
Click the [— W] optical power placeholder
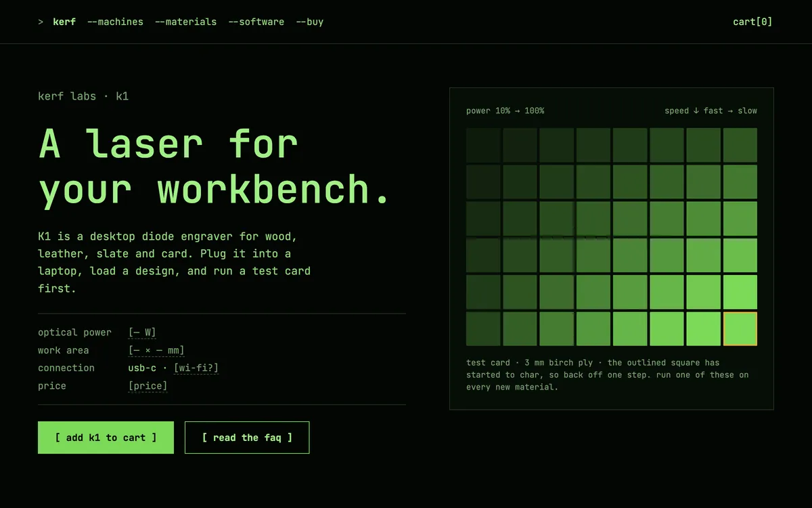142,333
